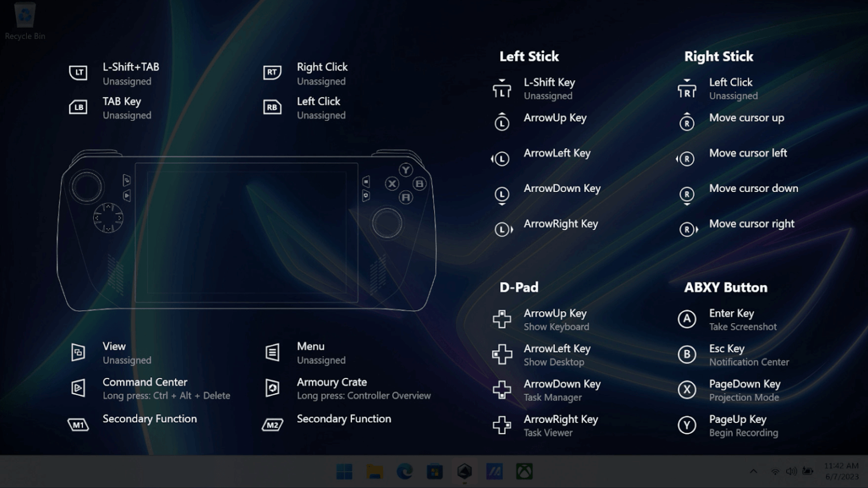Click the Esc Key mapping label
Viewport: 868px width, 488px height.
(727, 348)
